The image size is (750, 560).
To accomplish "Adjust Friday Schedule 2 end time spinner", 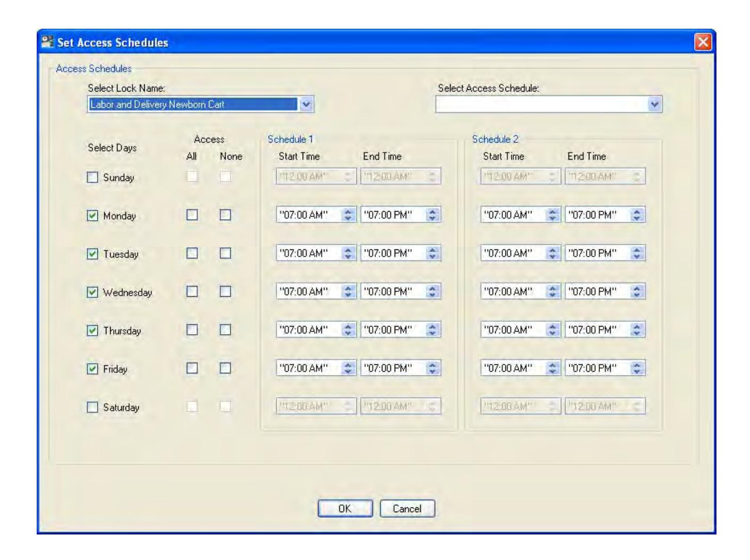I will tap(637, 368).
